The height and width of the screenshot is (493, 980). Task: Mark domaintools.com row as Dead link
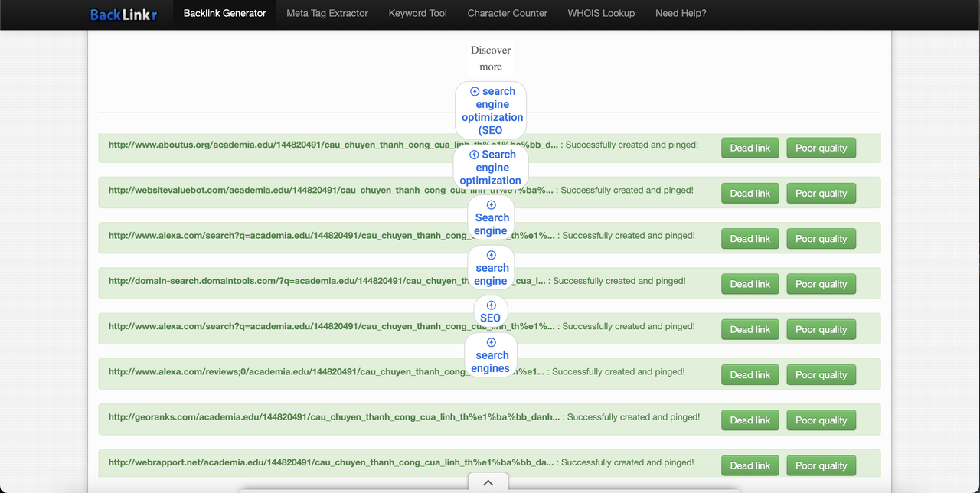click(750, 284)
